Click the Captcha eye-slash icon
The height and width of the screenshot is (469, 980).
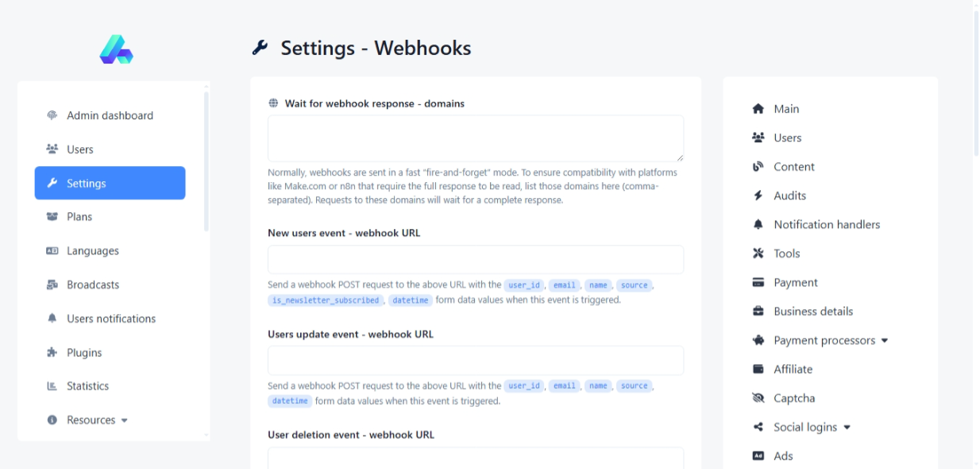758,398
